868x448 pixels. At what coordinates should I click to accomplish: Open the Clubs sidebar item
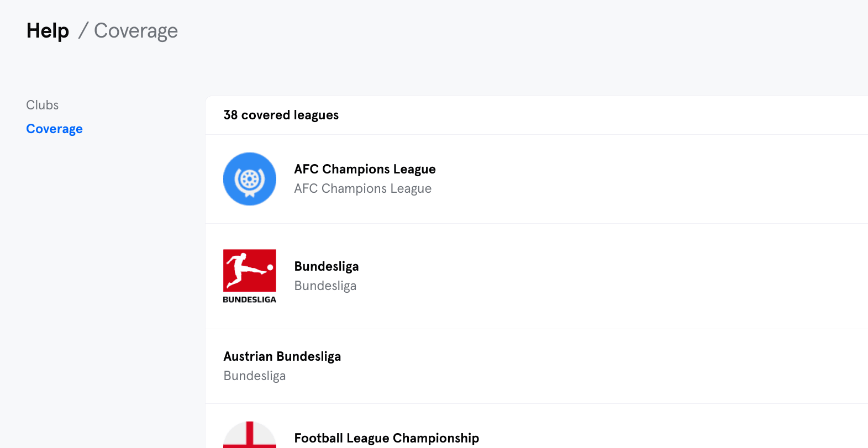[43, 105]
